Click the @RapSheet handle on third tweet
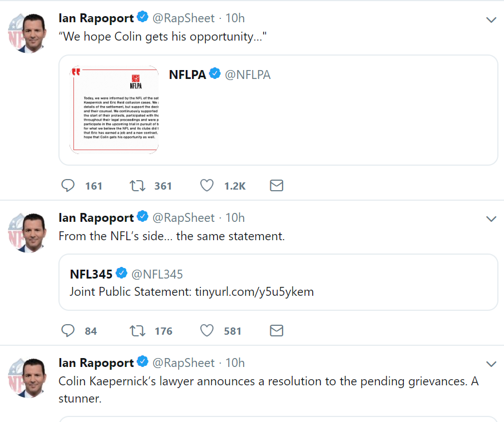This screenshot has width=504, height=422. 183,363
